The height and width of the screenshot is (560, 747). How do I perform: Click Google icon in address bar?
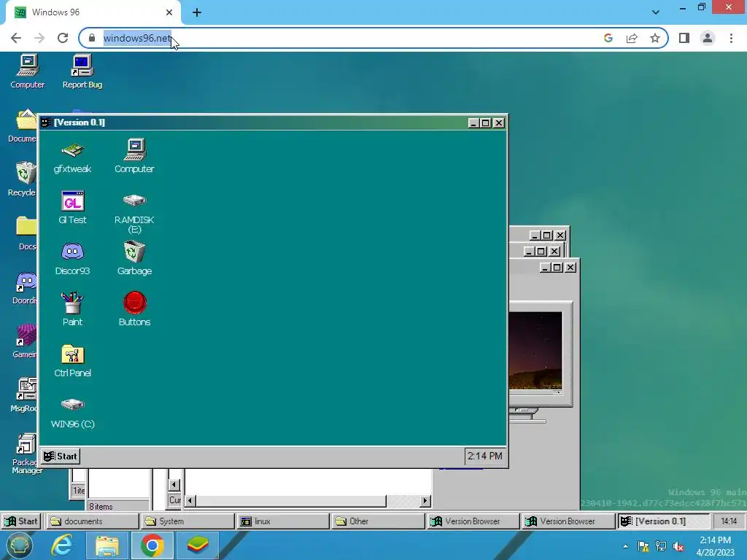[x=608, y=38]
